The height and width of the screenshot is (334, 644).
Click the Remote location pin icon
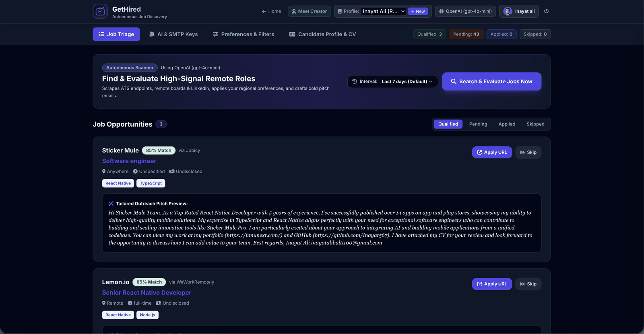(x=104, y=303)
